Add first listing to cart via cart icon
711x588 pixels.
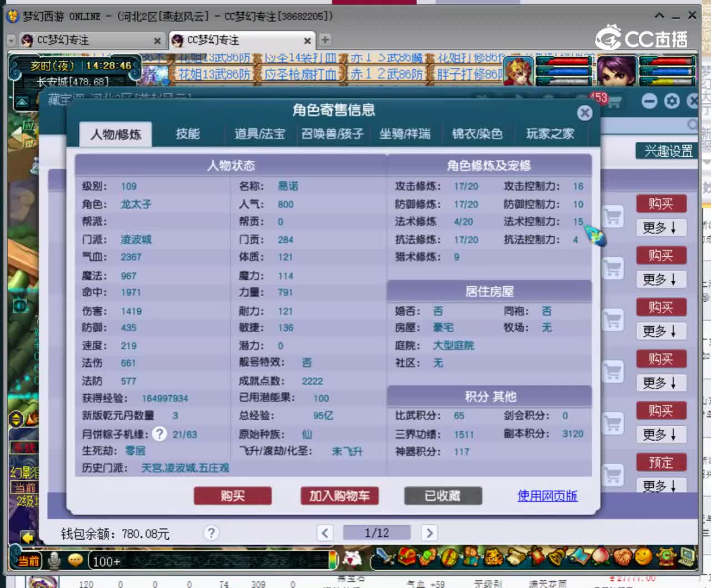(613, 216)
